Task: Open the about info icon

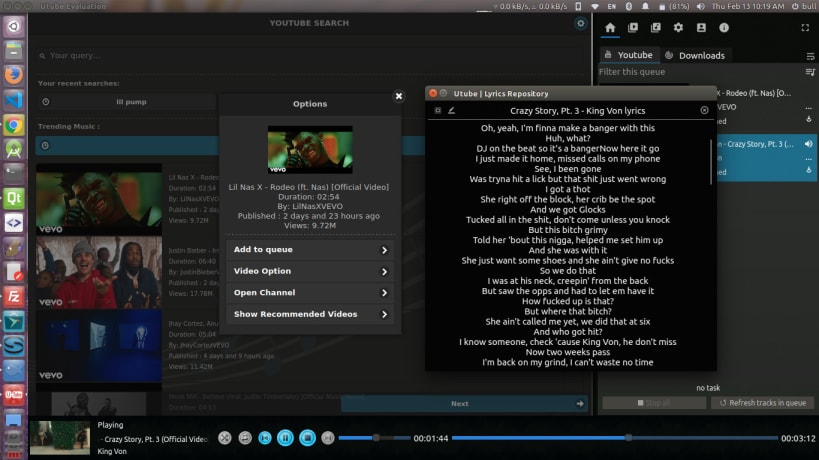Action: point(724,28)
